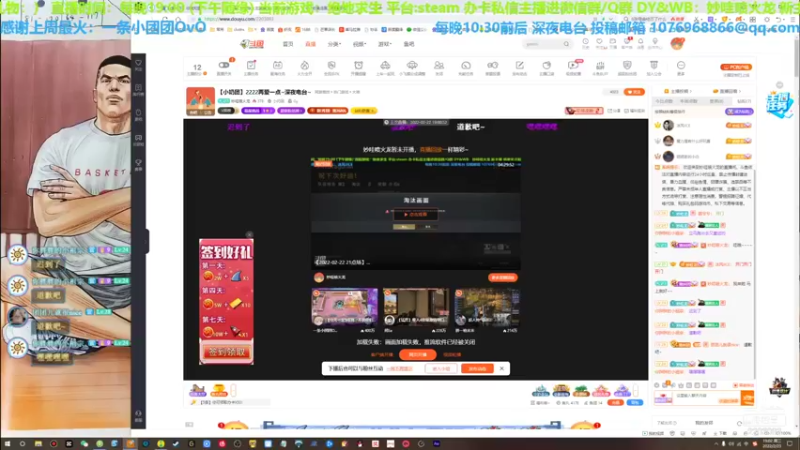Open the shield icon in streamer toolbar
Viewport: 800px width, 450px height.
pyautogui.click(x=627, y=67)
